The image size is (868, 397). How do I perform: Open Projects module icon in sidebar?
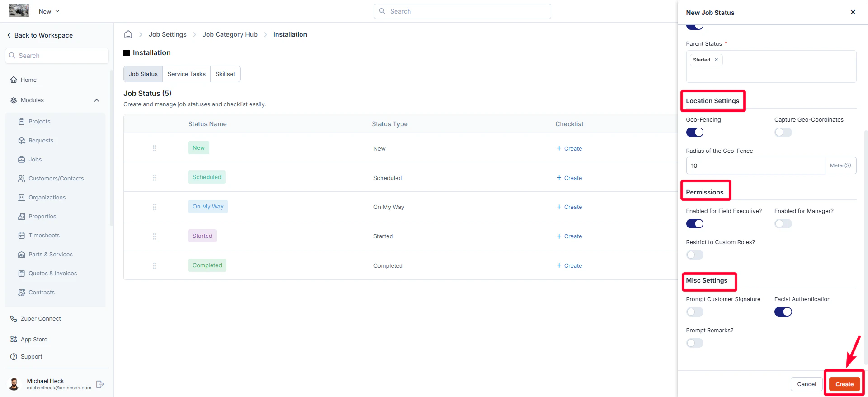[21, 122]
